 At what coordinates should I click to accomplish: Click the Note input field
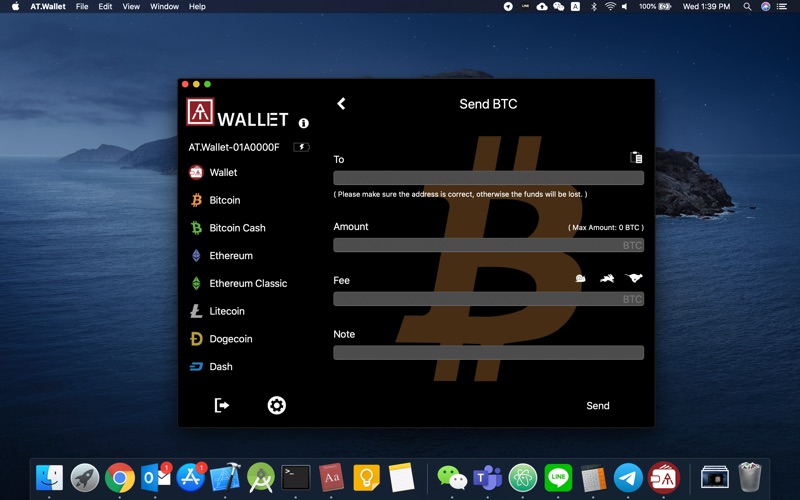(488, 353)
